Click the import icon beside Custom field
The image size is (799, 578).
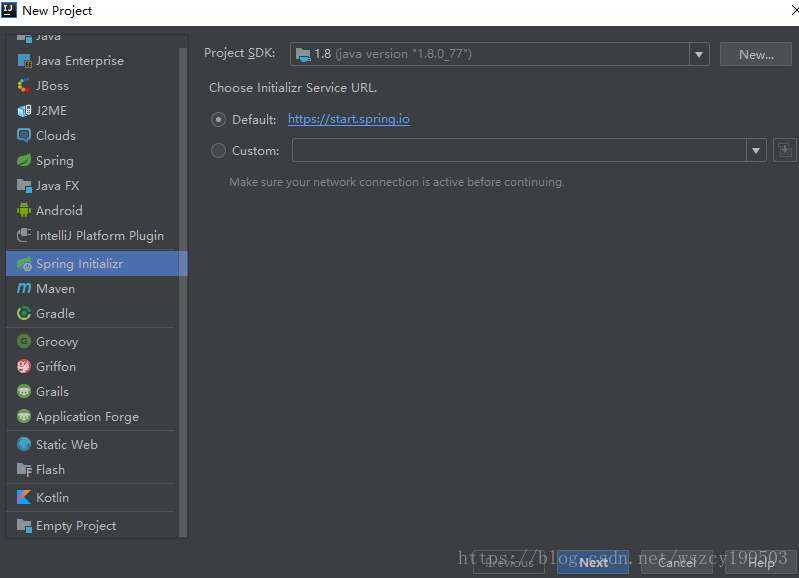785,150
